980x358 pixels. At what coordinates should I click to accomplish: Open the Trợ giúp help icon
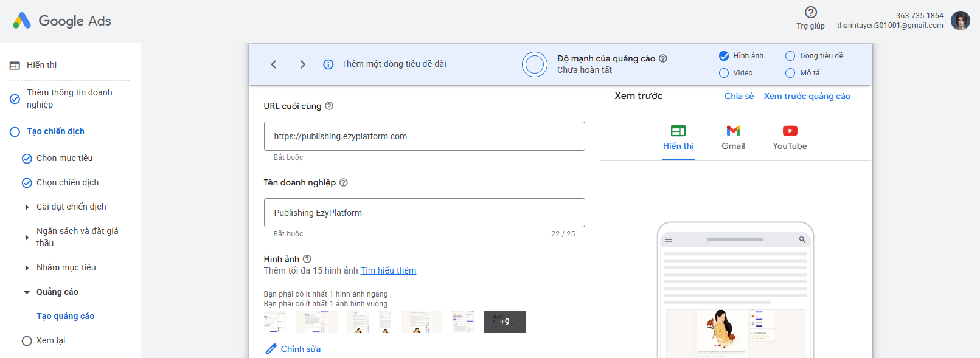pyautogui.click(x=810, y=12)
